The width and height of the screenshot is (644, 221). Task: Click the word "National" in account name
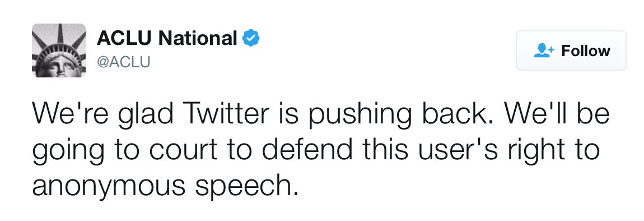point(198,39)
